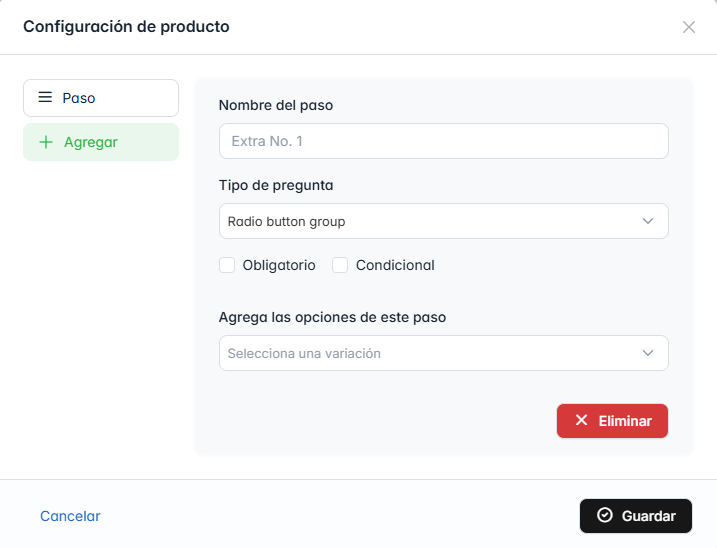
Task: Close the Configuración de producto dialog
Action: (x=688, y=27)
